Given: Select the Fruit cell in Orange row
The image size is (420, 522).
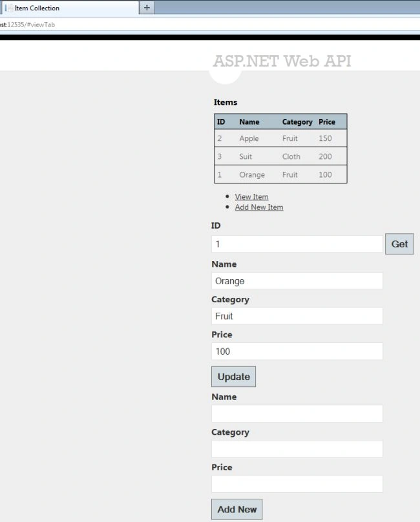Looking at the screenshot, I should 289,174.
